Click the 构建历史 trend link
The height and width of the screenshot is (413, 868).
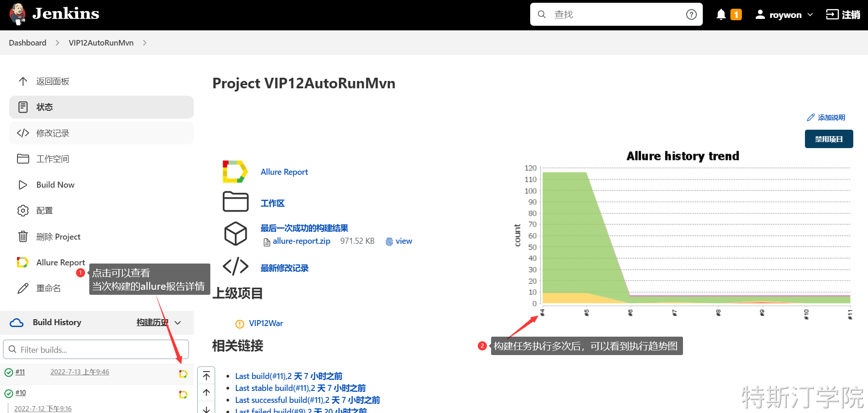152,322
